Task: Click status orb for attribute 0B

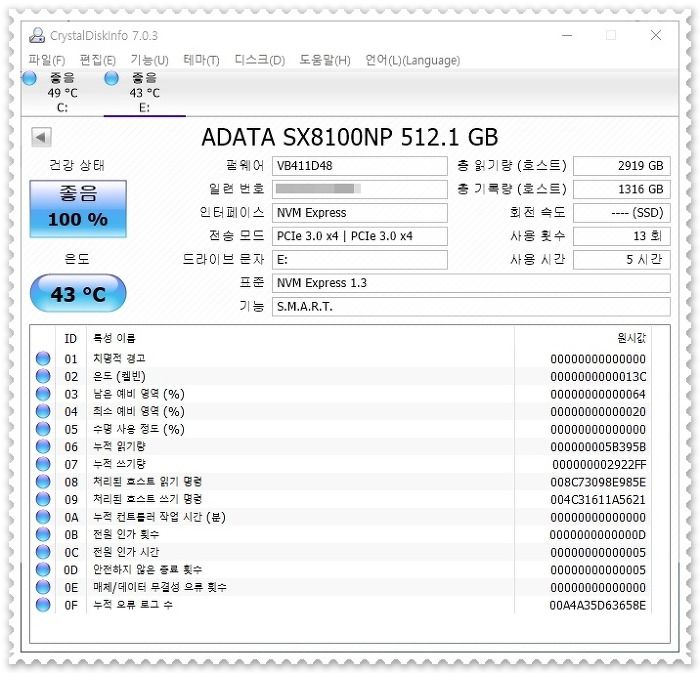Action: point(43,534)
